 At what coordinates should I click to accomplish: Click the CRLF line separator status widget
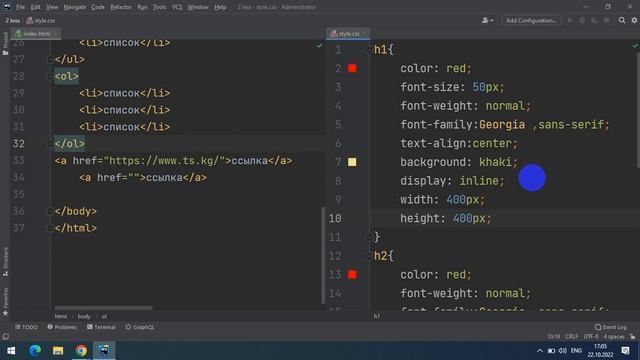pyautogui.click(x=571, y=337)
